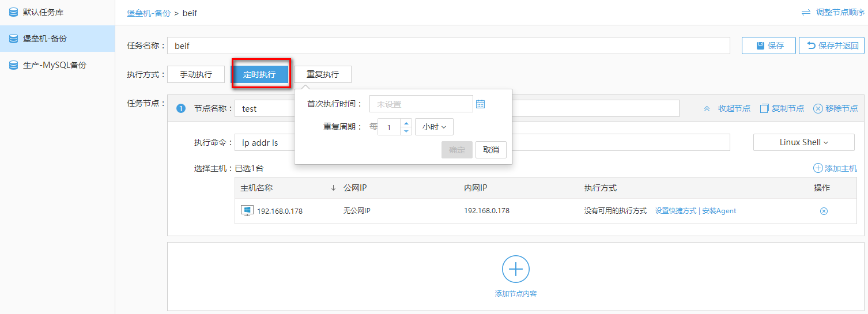Click the swap icon for 调整节点顺序
The width and height of the screenshot is (868, 314).
[x=806, y=12]
